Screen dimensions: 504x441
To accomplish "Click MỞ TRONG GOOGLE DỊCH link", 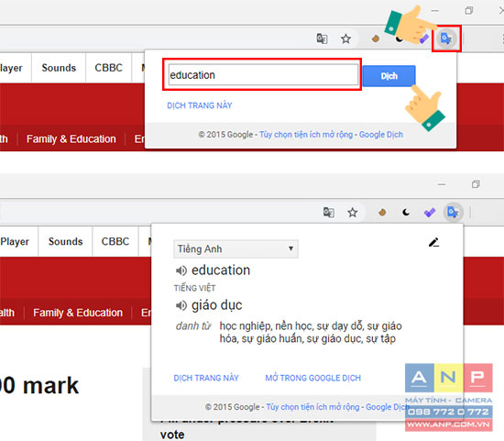I will (x=313, y=378).
